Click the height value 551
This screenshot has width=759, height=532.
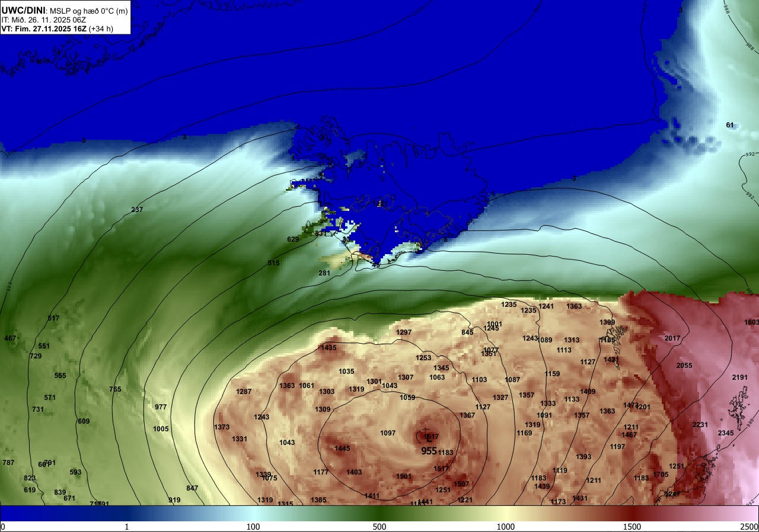click(x=44, y=346)
